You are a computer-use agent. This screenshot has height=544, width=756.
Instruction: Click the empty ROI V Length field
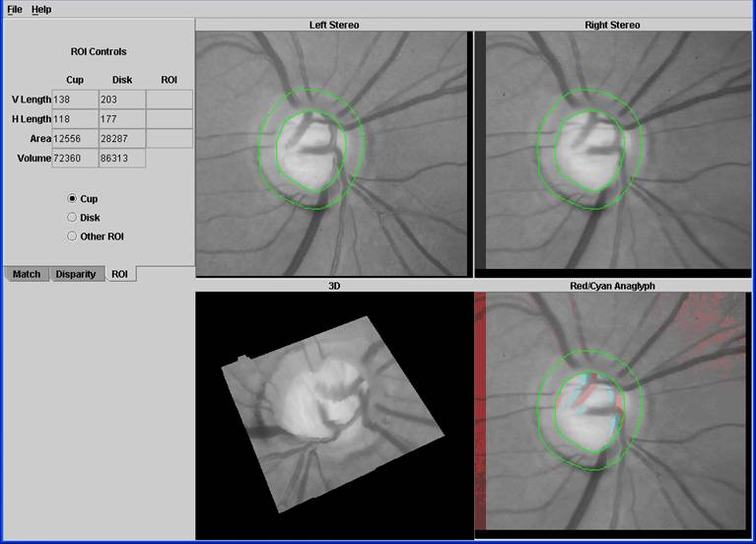[170, 100]
